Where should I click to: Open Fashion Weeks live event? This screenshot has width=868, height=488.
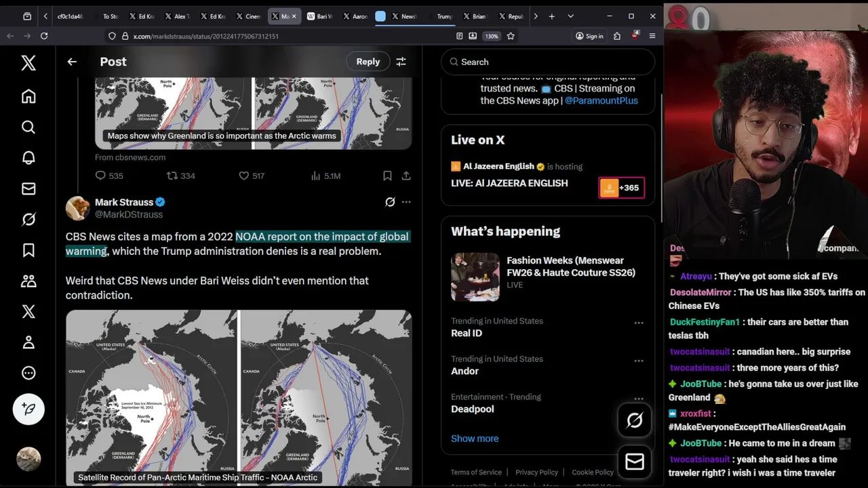548,277
